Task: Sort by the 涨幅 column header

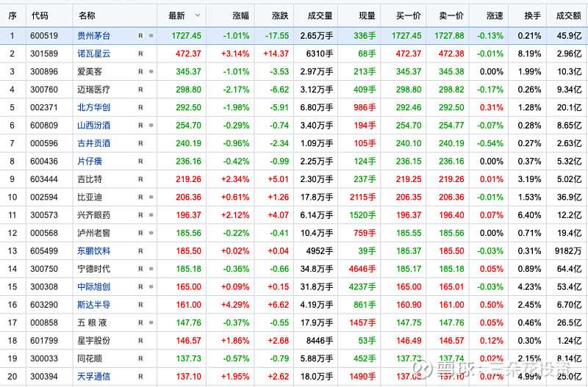Action: point(241,15)
